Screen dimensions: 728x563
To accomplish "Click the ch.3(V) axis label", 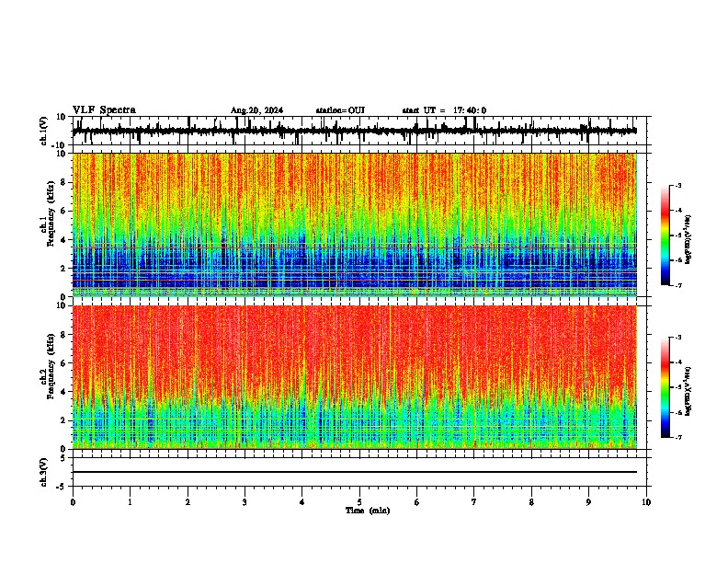I will point(44,472).
